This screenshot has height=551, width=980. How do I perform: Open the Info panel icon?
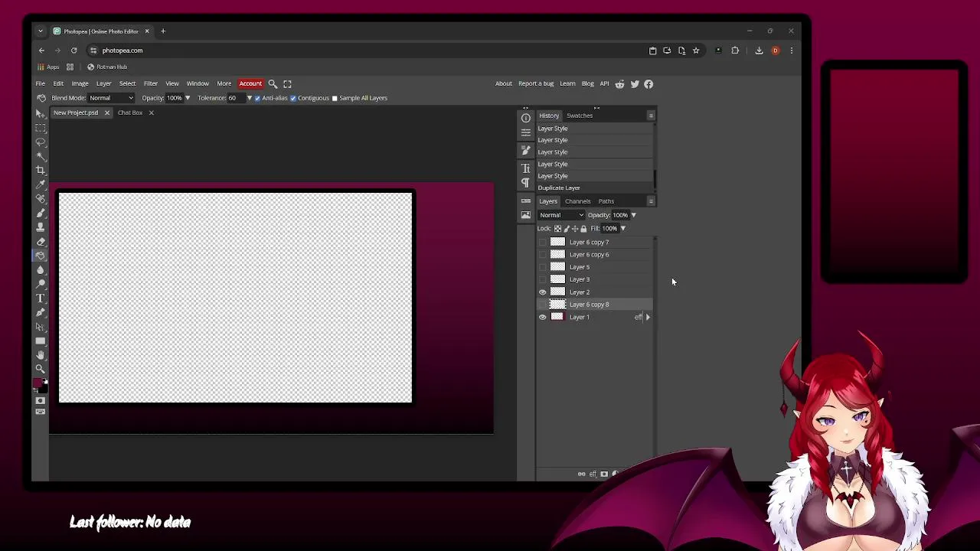click(x=525, y=118)
